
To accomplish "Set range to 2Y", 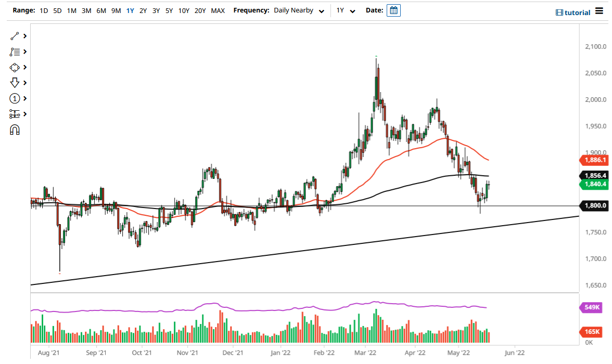I will [x=143, y=10].
